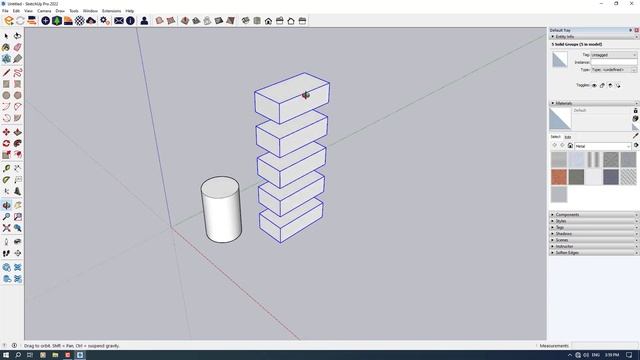This screenshot has width=640, height=360.
Task: Pick the Paint Bucket tool
Action: click(6, 48)
